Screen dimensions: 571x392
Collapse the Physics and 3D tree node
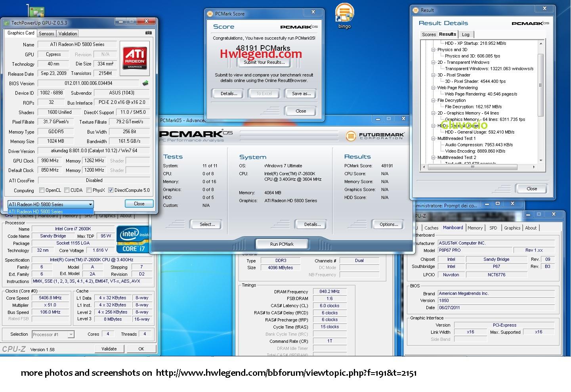[x=434, y=50]
